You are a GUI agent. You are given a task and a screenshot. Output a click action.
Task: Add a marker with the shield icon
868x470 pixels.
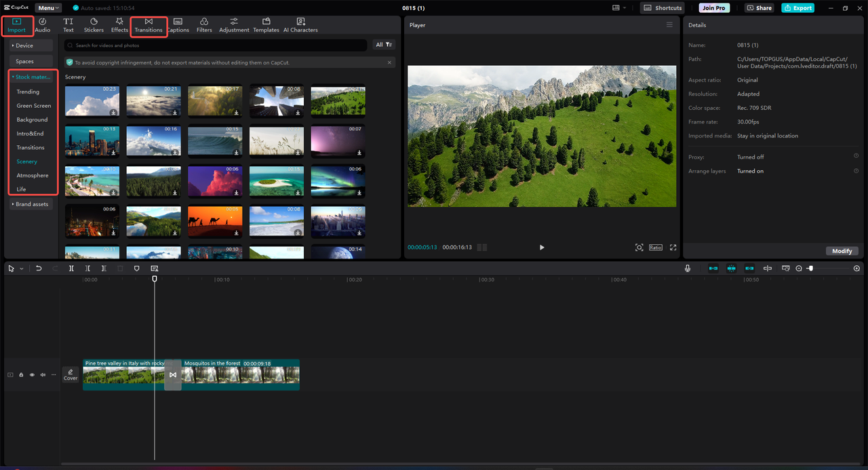click(x=136, y=269)
